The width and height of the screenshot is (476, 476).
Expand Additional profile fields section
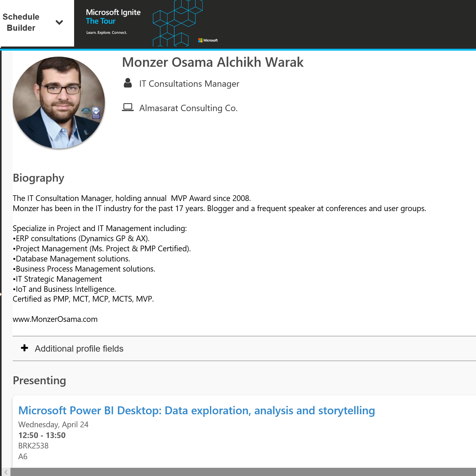click(x=79, y=348)
